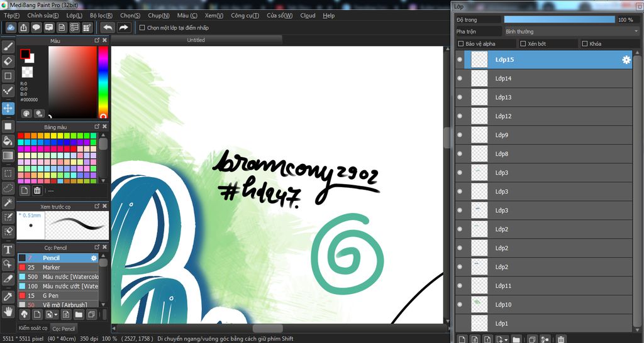
Task: Click the transparent color swatch
Action: pos(27,72)
